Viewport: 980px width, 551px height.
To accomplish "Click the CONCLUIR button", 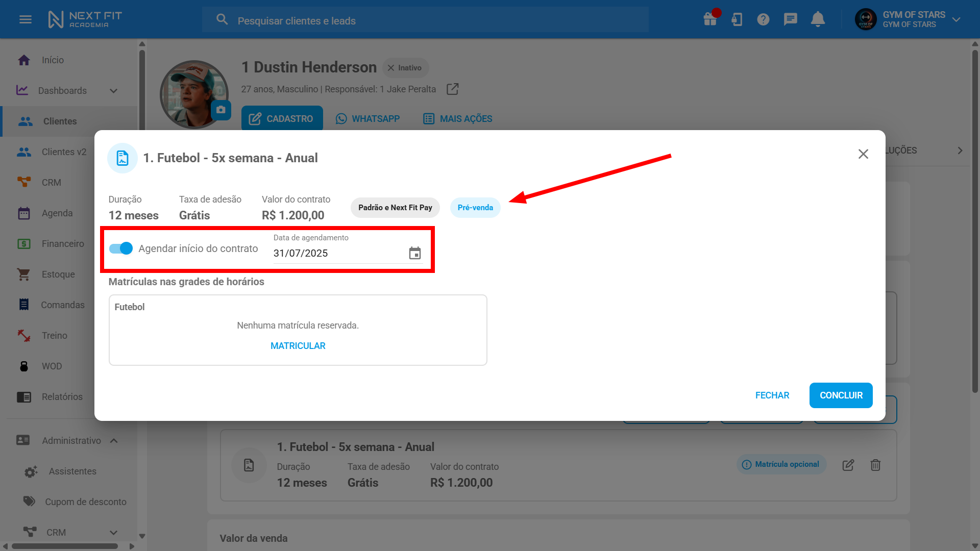I will (x=841, y=395).
